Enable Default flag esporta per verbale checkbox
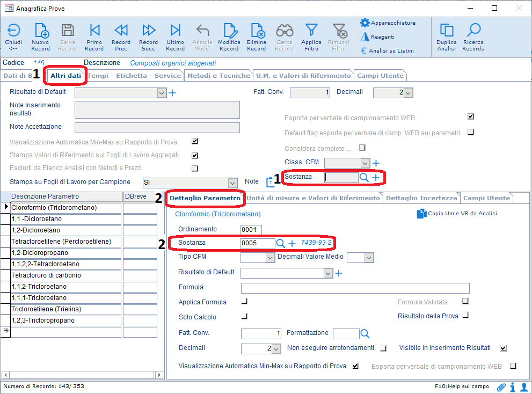 coord(471,132)
